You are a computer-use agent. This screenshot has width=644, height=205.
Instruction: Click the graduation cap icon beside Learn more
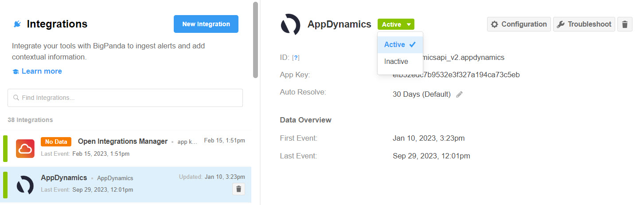click(x=16, y=71)
